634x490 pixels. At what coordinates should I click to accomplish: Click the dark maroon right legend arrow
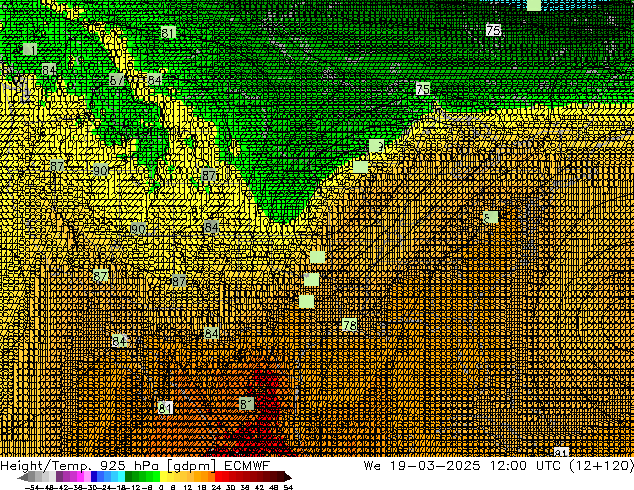pos(288,477)
